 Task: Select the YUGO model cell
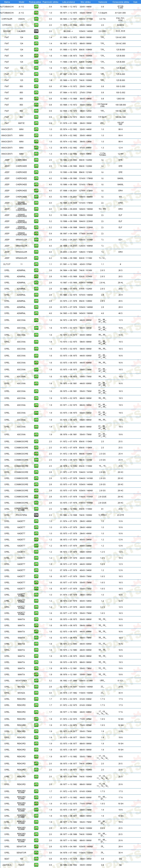click(x=21, y=865)
